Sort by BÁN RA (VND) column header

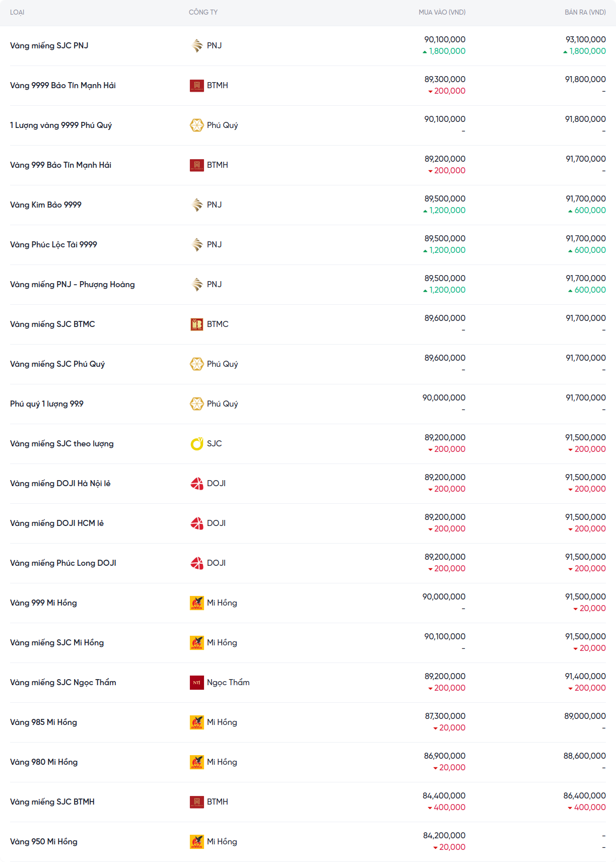(585, 12)
